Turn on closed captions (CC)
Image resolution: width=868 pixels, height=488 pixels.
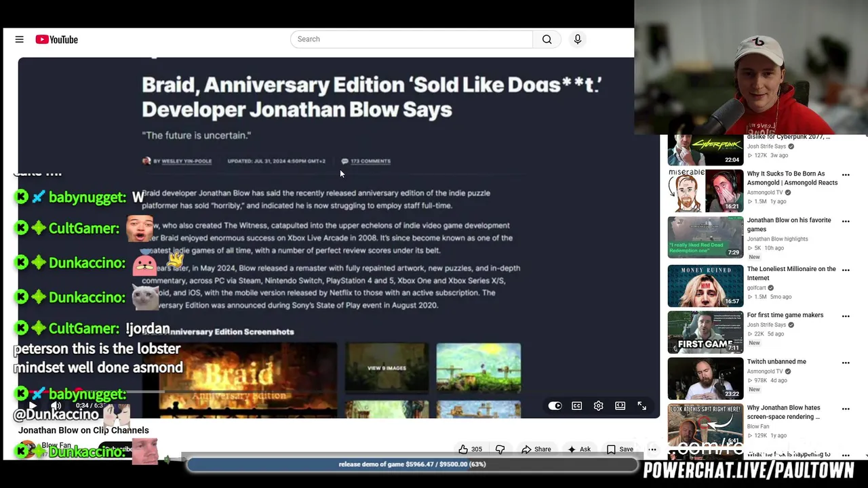tap(576, 406)
